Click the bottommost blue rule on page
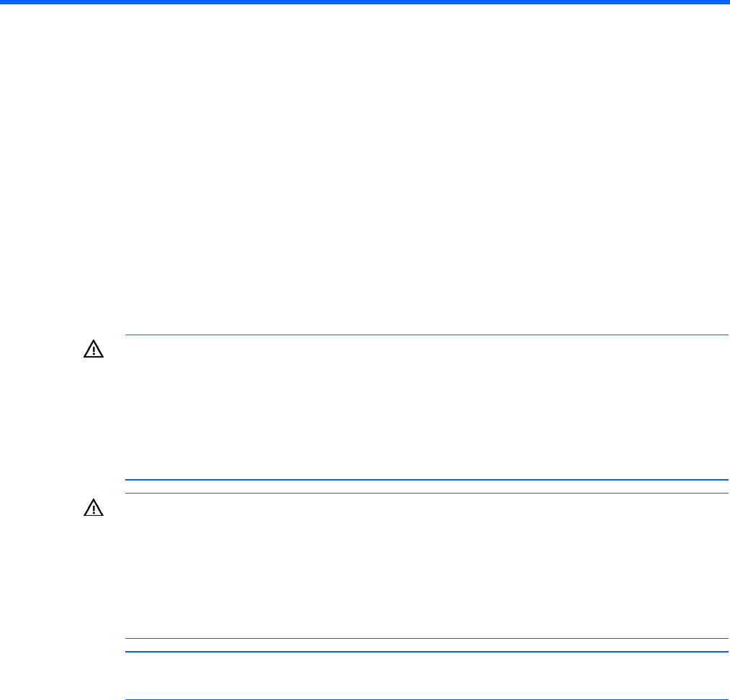This screenshot has width=730, height=700. pyautogui.click(x=426, y=699)
